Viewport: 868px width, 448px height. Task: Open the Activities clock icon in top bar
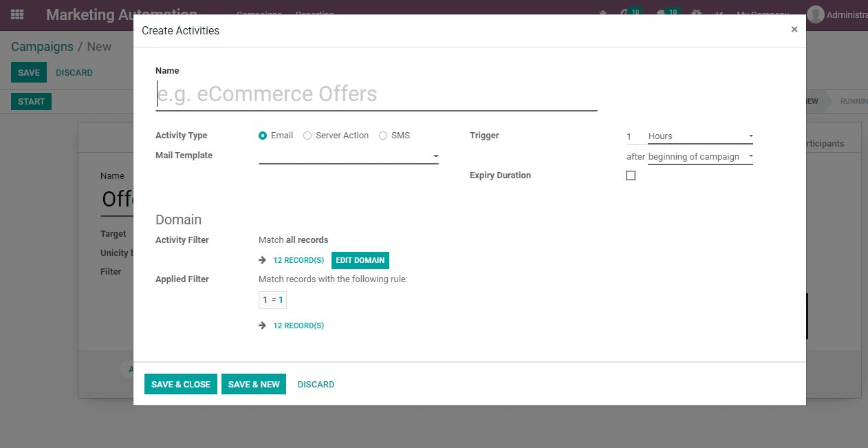622,12
